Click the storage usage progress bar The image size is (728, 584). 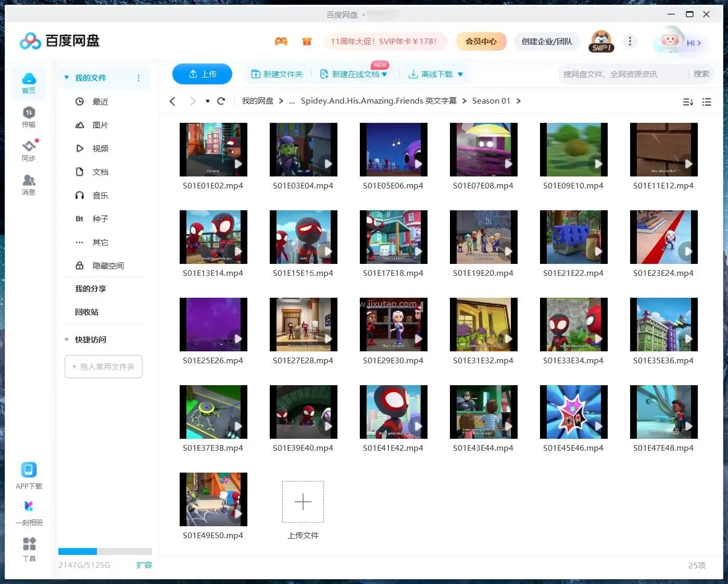105,551
